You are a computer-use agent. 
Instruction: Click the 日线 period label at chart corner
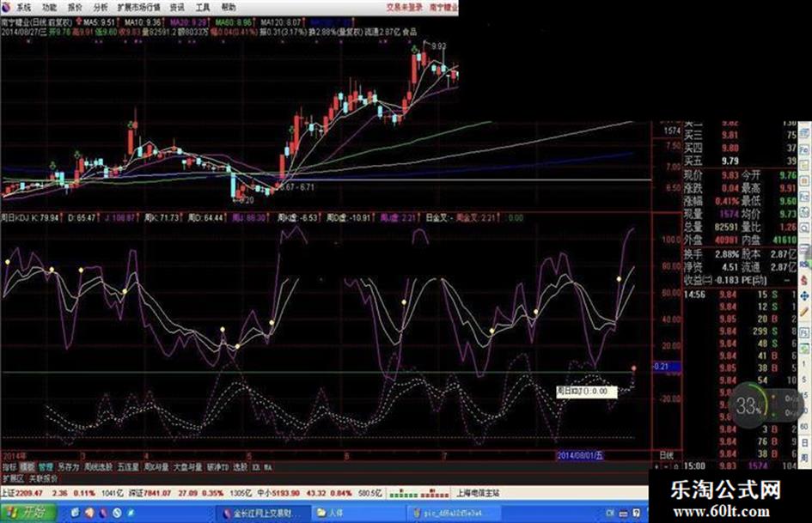click(667, 456)
